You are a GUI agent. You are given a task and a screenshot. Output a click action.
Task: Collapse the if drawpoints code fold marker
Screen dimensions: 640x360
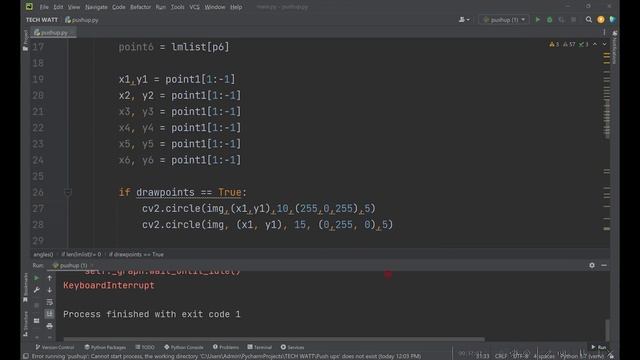68,192
